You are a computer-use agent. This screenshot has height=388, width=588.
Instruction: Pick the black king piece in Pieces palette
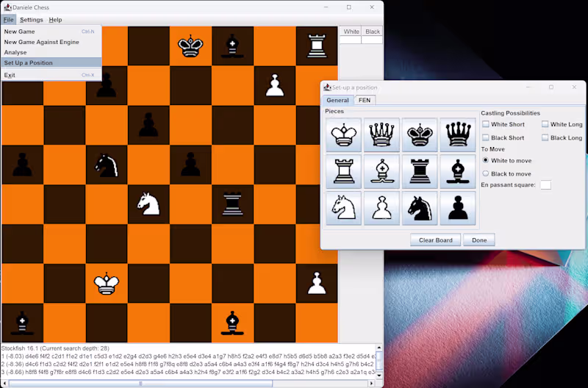[x=420, y=134]
